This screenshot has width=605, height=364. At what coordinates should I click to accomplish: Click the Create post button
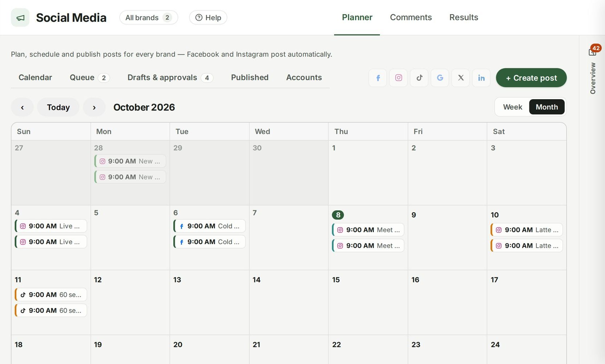[531, 78]
